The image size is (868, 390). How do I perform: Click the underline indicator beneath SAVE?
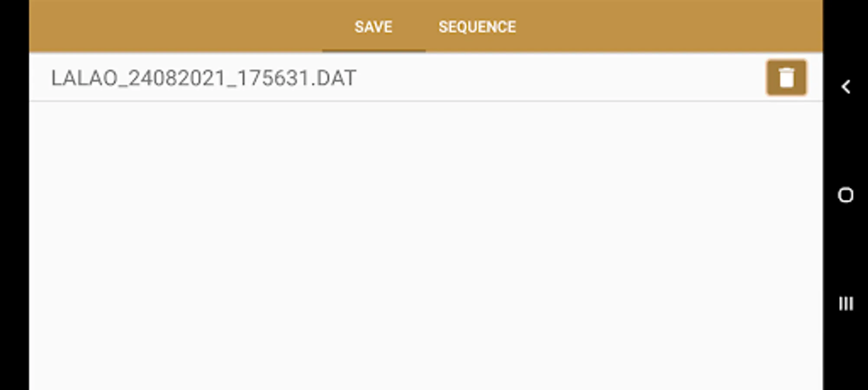[373, 50]
